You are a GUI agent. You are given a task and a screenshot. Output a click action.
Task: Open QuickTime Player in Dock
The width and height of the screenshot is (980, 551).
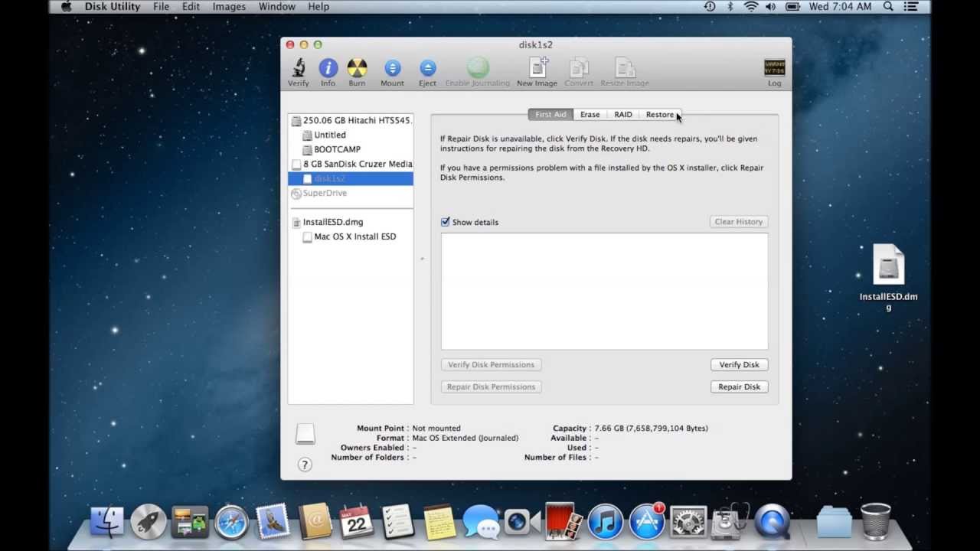click(x=772, y=522)
